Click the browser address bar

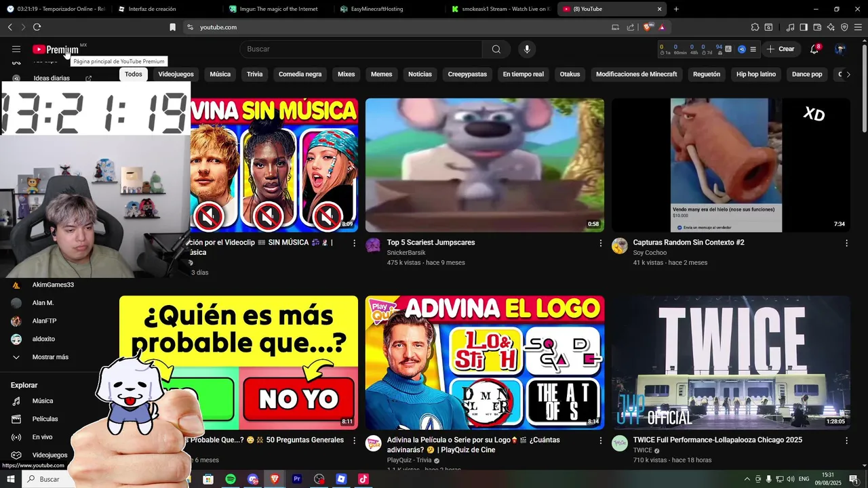[400, 27]
